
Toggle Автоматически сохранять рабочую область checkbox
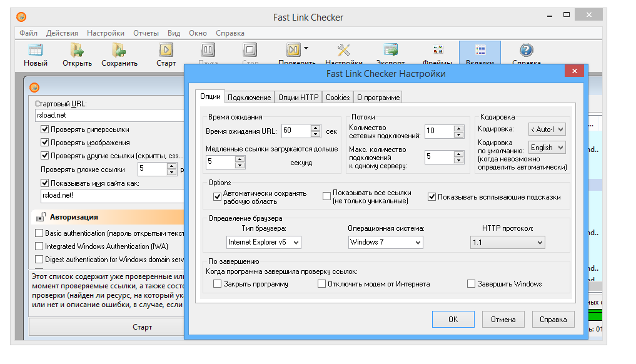[217, 197]
